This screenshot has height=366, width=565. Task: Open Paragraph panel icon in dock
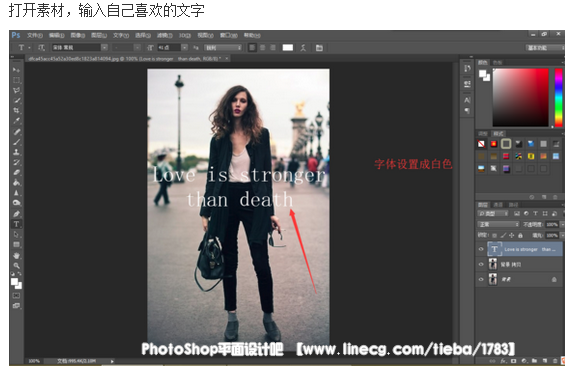[467, 111]
